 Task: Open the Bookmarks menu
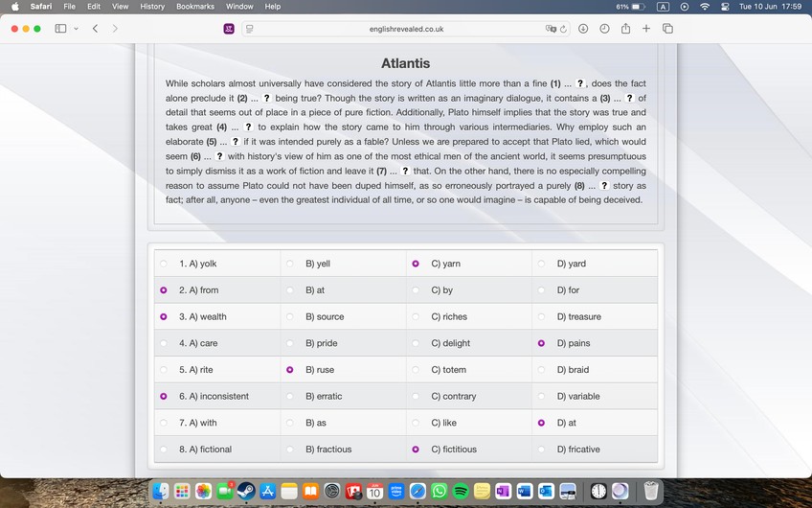coord(194,7)
